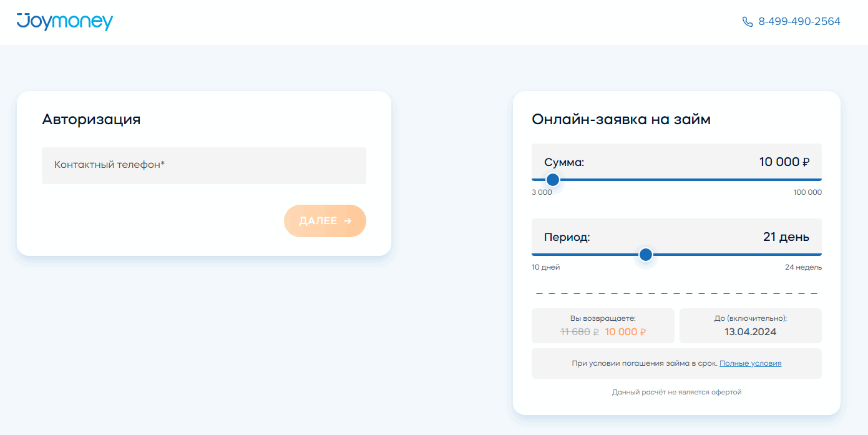Click the Авторизация heading
Screen dimensions: 868x435
91,119
